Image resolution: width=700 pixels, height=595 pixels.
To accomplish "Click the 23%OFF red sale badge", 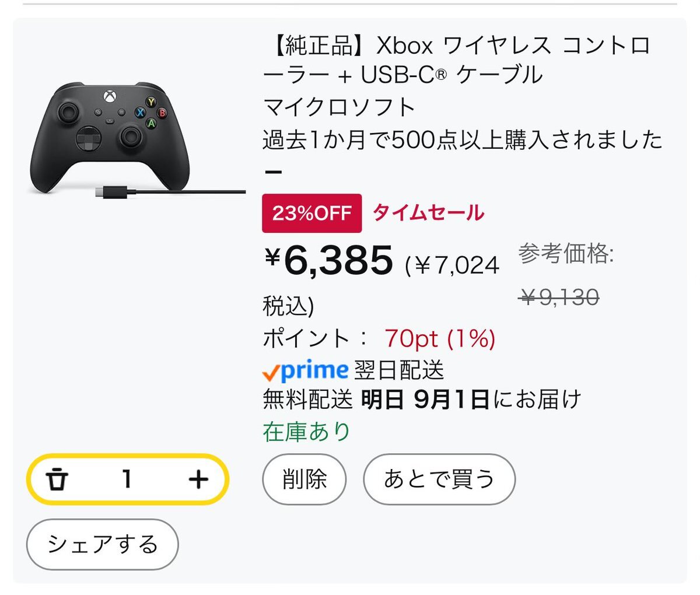I will pos(312,213).
